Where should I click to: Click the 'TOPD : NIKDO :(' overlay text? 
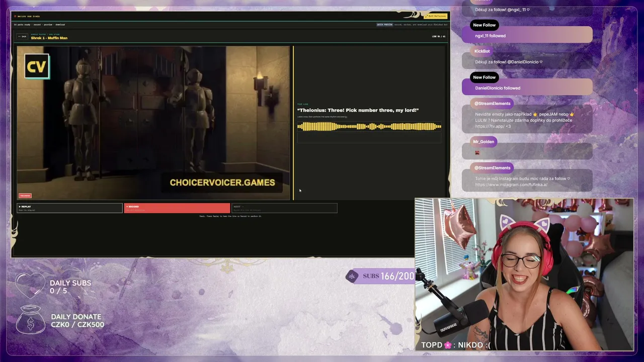456,345
